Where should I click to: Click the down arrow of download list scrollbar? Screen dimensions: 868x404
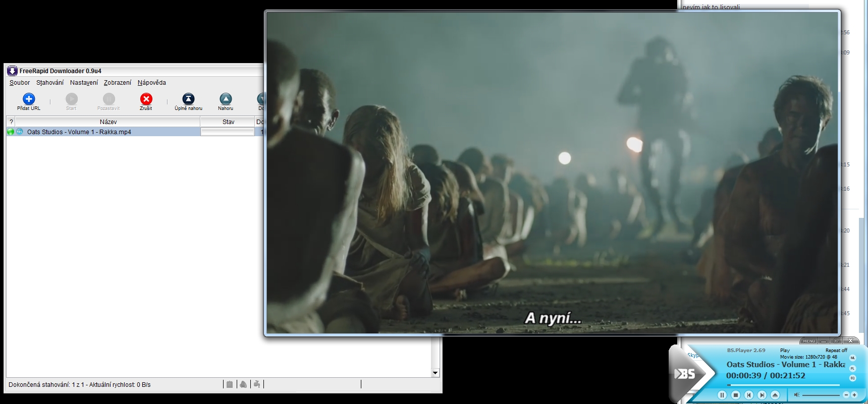[x=436, y=373]
